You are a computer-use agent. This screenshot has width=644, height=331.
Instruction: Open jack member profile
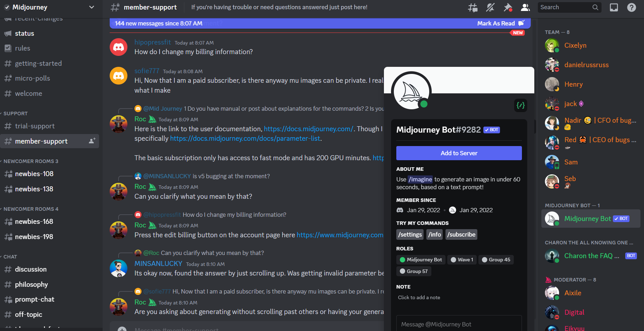[591, 104]
